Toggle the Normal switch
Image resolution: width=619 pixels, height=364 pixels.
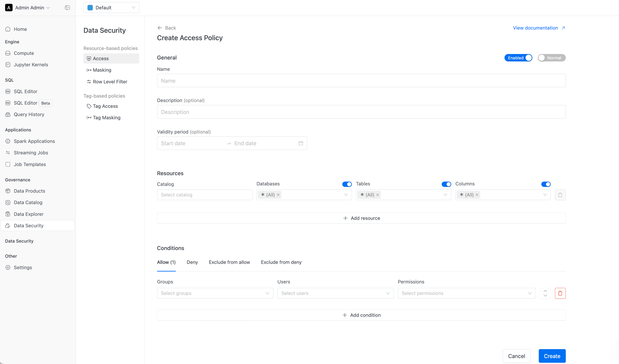(552, 58)
